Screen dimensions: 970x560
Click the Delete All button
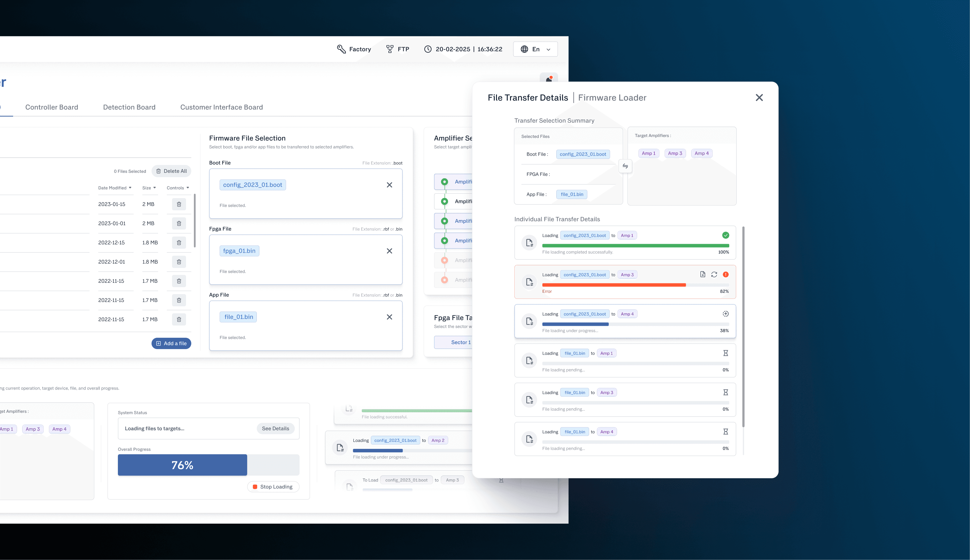(171, 171)
